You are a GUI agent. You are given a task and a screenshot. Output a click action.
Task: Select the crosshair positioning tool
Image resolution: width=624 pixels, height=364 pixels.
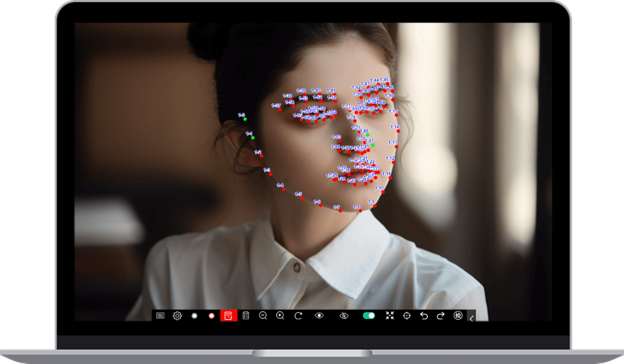click(406, 315)
